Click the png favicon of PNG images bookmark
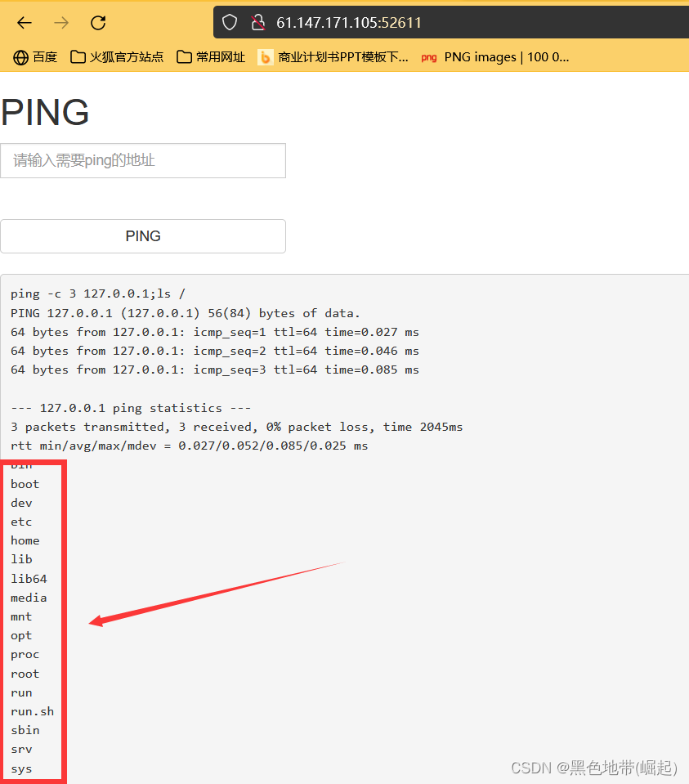The height and width of the screenshot is (784, 689). pos(429,56)
